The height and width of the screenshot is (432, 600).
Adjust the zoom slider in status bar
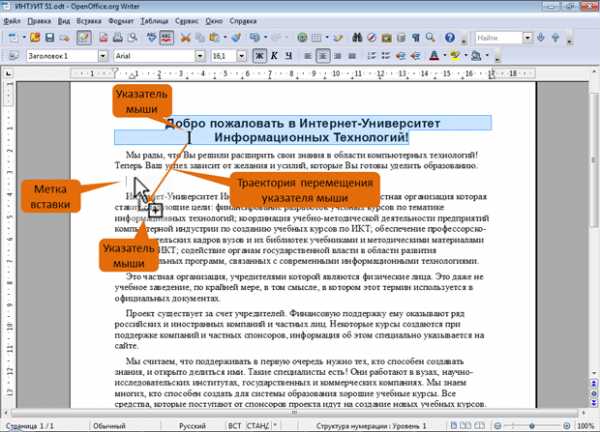(x=532, y=425)
